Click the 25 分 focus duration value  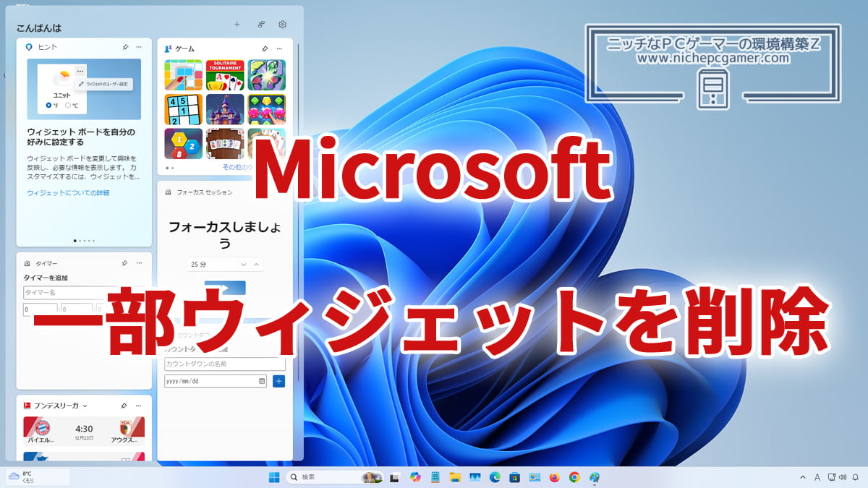click(x=199, y=265)
